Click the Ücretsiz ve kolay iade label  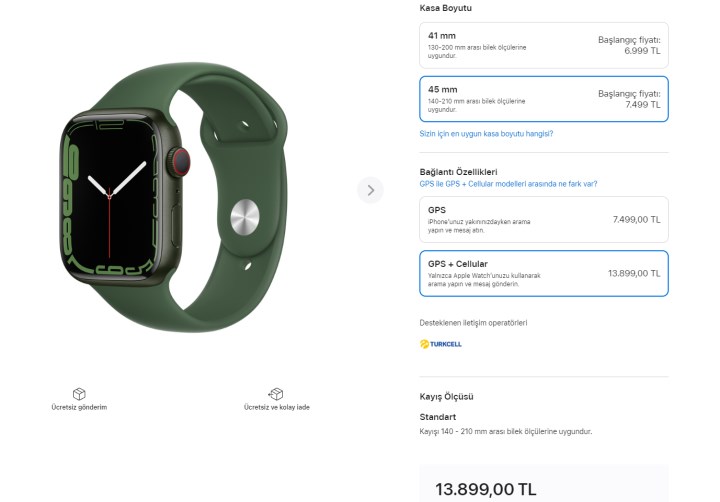point(276,407)
